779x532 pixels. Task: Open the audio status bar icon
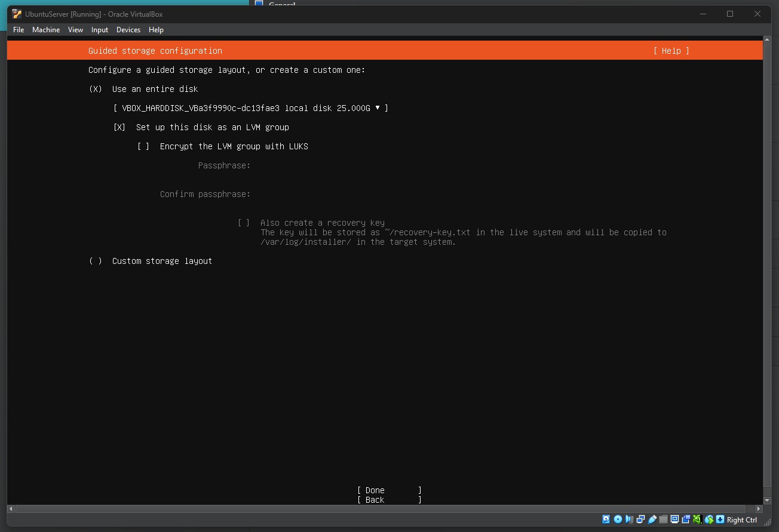629,519
